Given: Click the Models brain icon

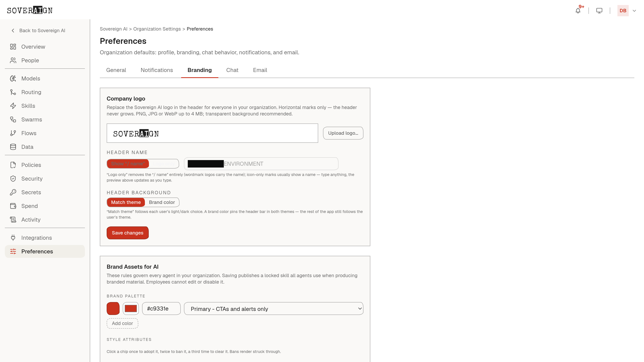Looking at the screenshot, I should point(13,78).
